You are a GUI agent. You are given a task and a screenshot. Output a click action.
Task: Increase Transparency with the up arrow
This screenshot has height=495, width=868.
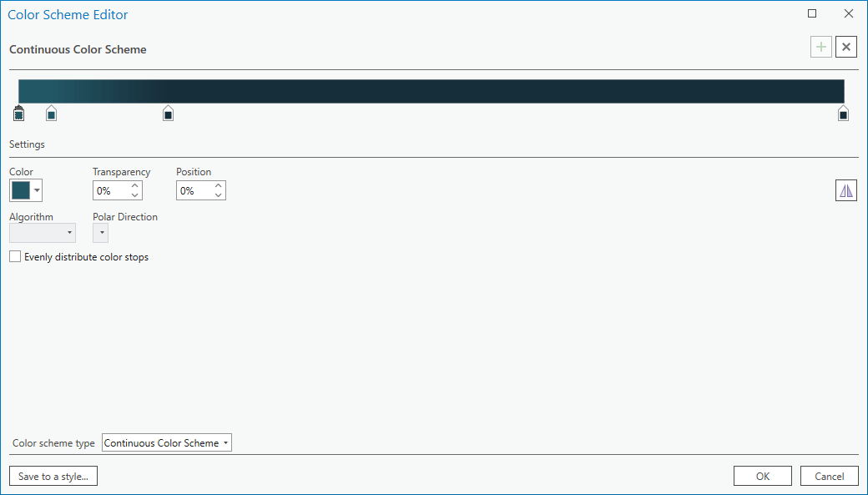coord(134,186)
